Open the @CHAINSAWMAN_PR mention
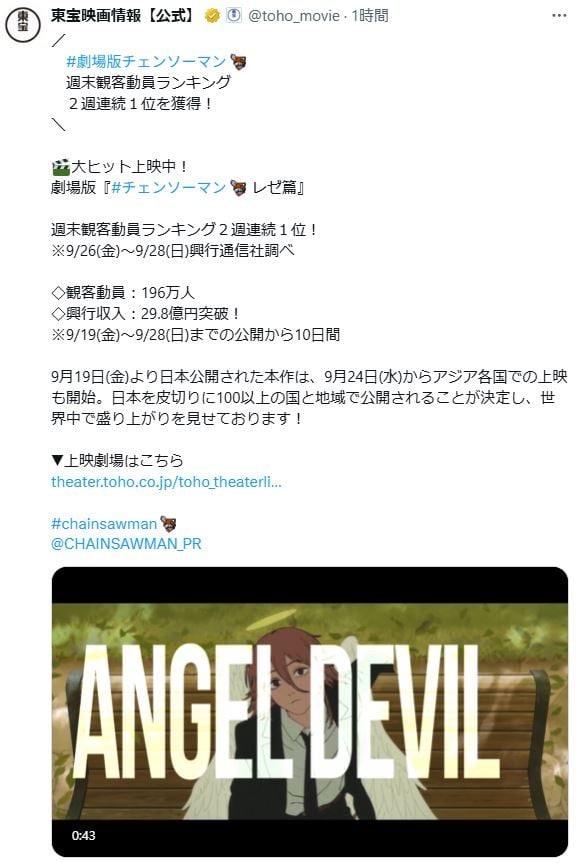 coord(126,544)
